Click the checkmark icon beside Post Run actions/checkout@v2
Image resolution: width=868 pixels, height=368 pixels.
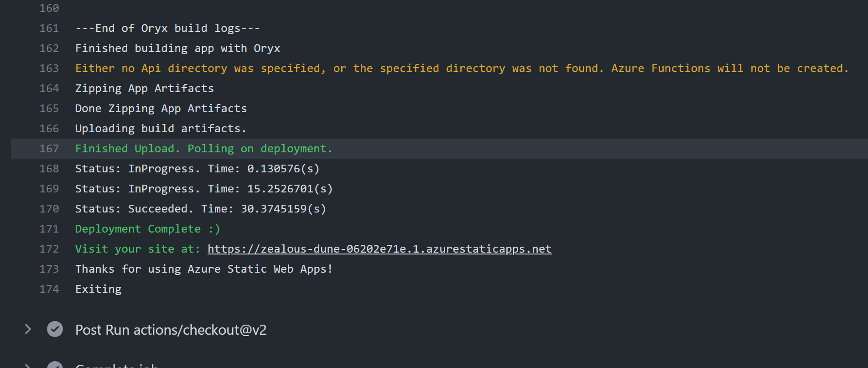tap(55, 329)
